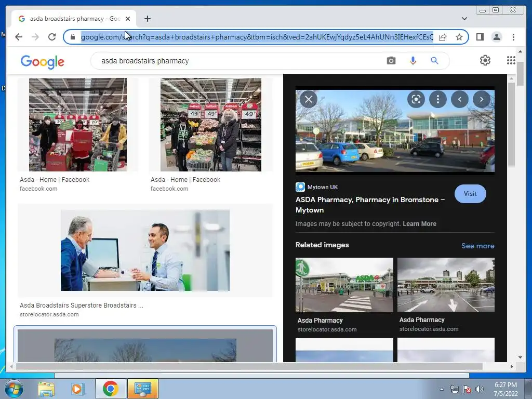Open related image with ASDA zebra crossing
The width and height of the screenshot is (532, 399).
tap(344, 285)
